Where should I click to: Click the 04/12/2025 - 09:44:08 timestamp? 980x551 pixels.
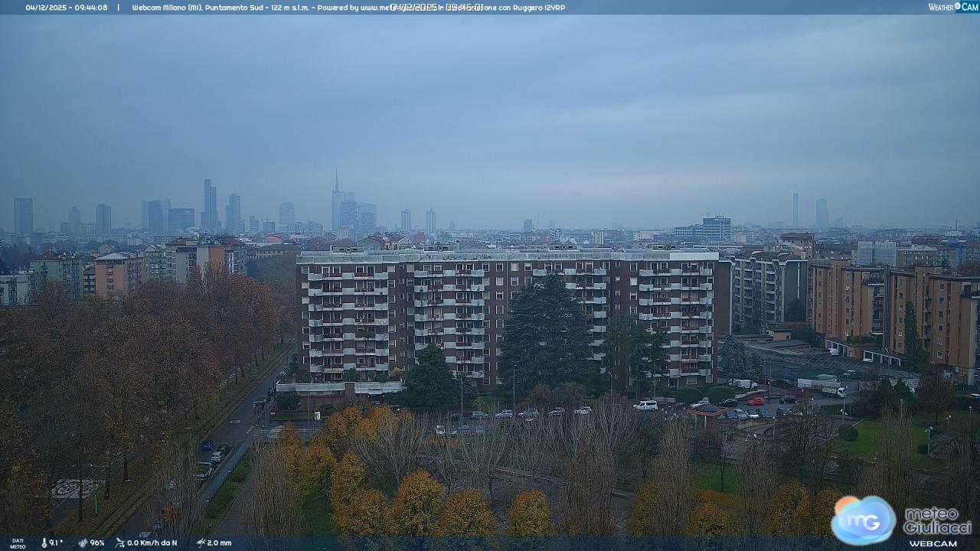click(x=67, y=8)
